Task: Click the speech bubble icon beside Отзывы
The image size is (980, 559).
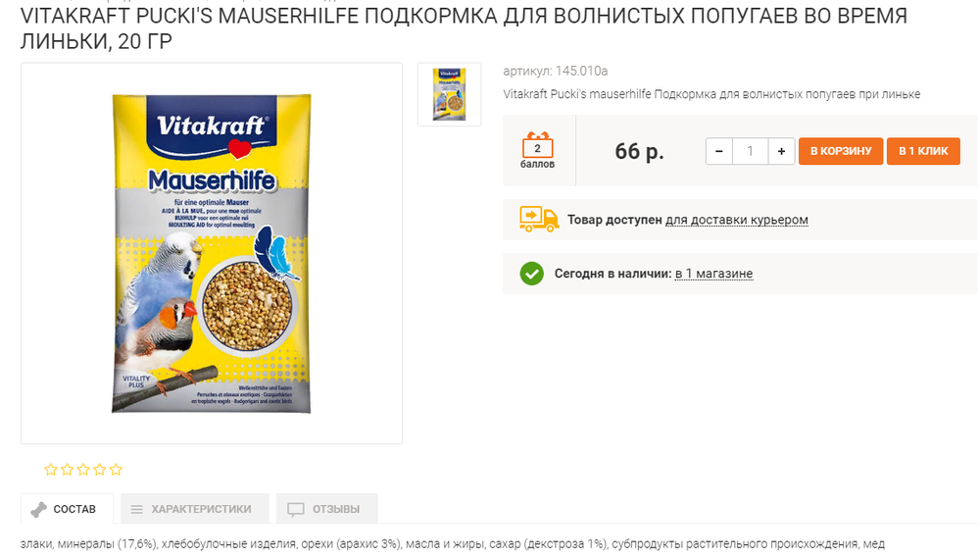Action: (295, 510)
